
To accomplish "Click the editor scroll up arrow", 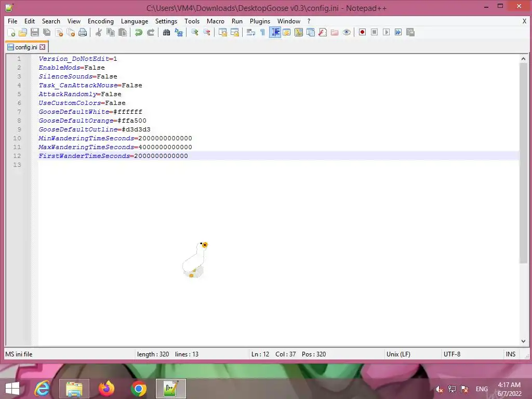I will coord(523,59).
